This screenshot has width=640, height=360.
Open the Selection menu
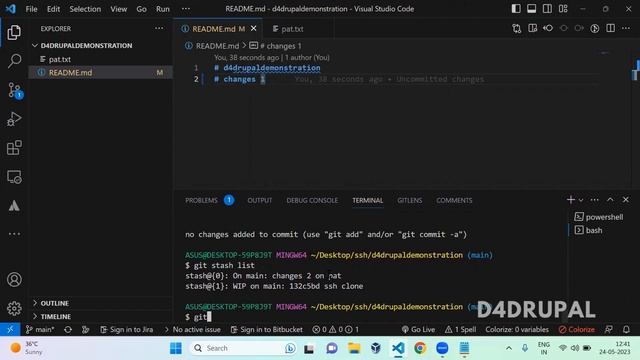pos(85,9)
